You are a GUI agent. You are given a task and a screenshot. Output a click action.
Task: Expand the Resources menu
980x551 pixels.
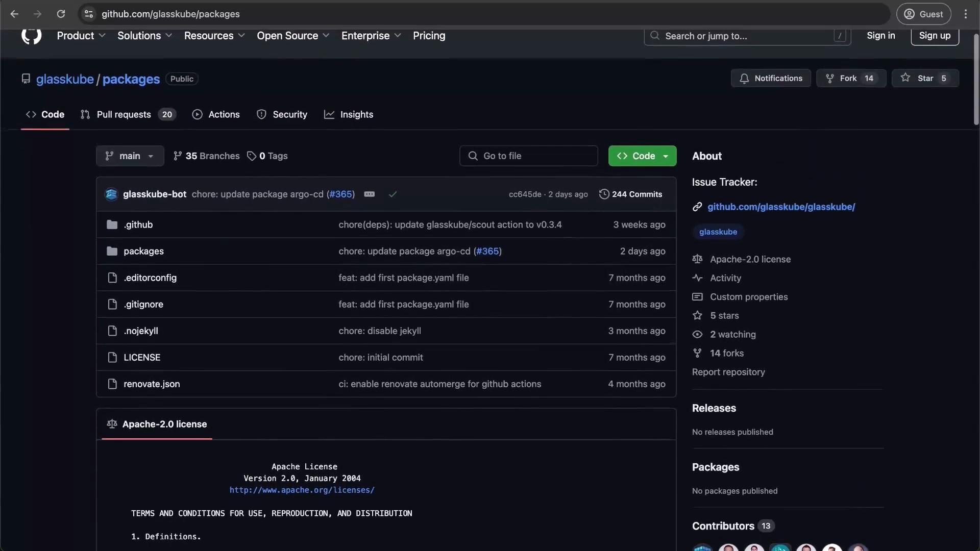[214, 36]
